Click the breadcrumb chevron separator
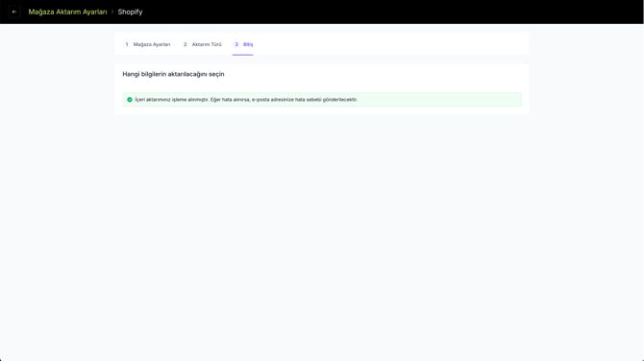Viewport: 644px width, 361px height. (x=112, y=12)
